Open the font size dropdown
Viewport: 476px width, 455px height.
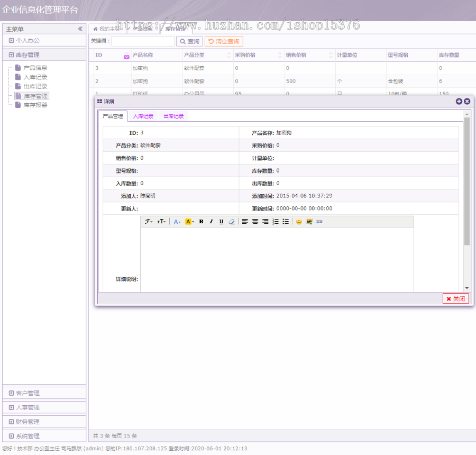click(x=161, y=222)
